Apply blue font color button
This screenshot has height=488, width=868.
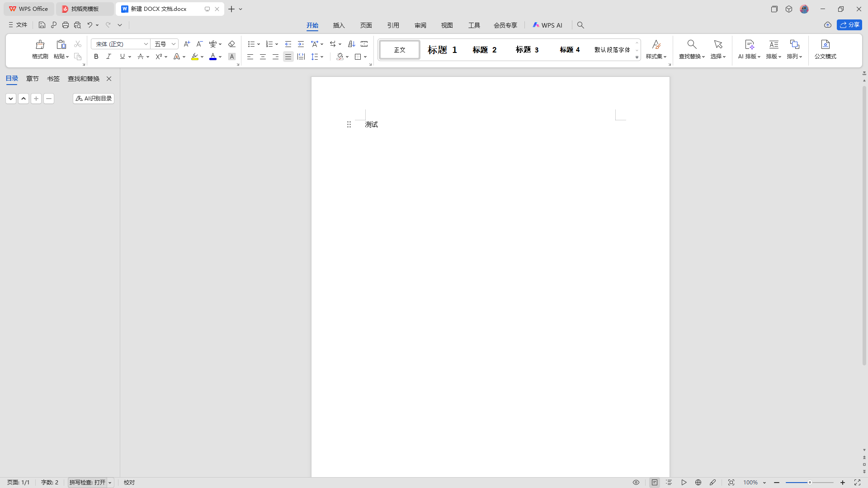point(213,57)
